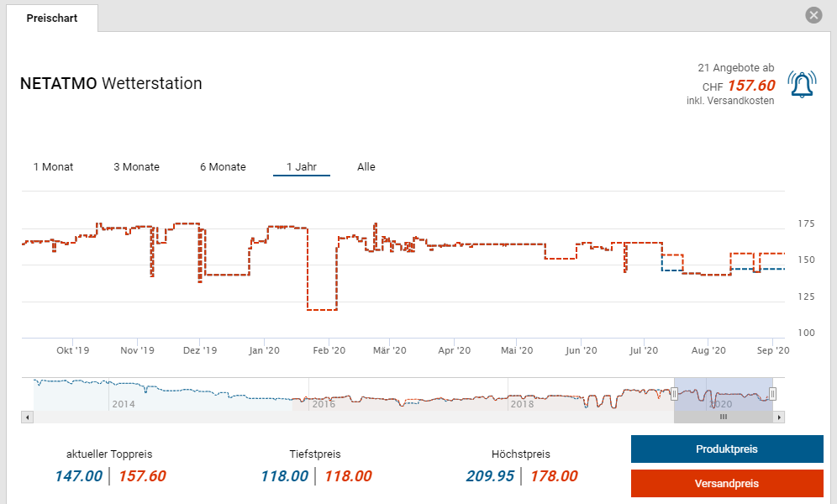Select the 3 Monate time range

point(136,167)
